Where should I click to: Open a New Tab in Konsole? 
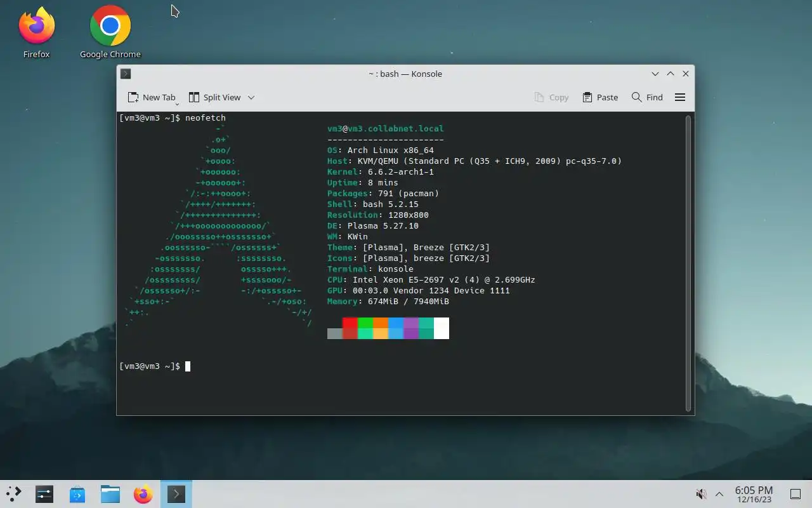pos(151,97)
